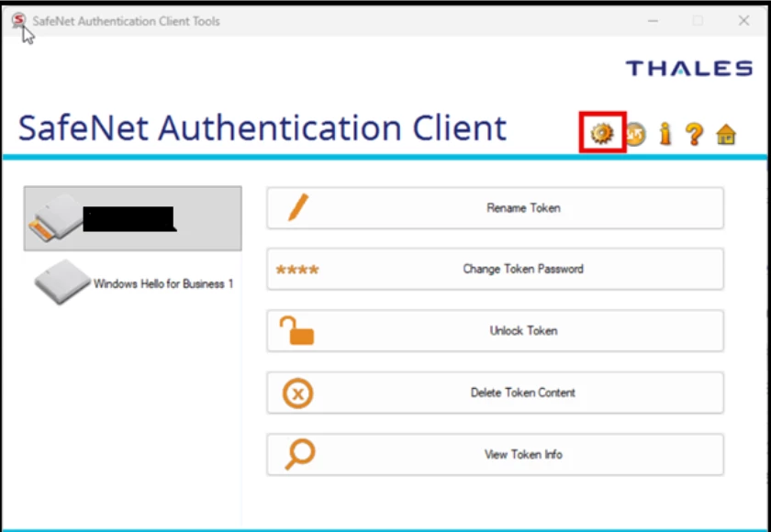Open Help question mark icon

(x=694, y=134)
